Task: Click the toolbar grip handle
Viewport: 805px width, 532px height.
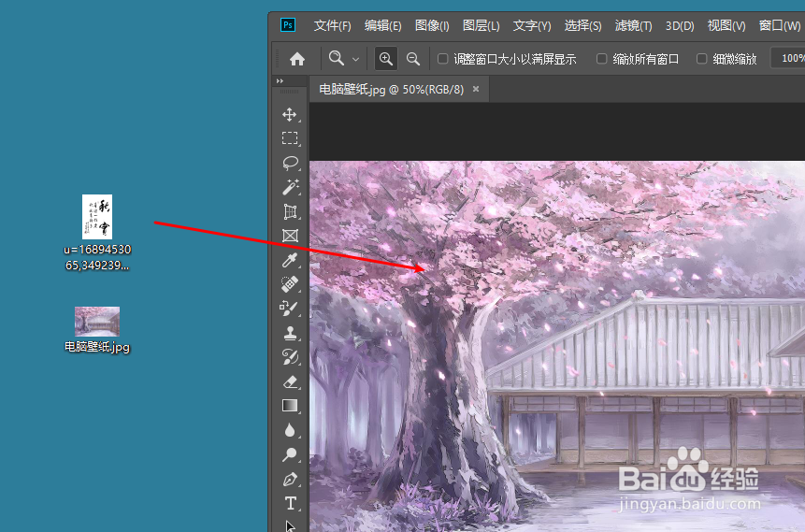Action: coord(290,92)
